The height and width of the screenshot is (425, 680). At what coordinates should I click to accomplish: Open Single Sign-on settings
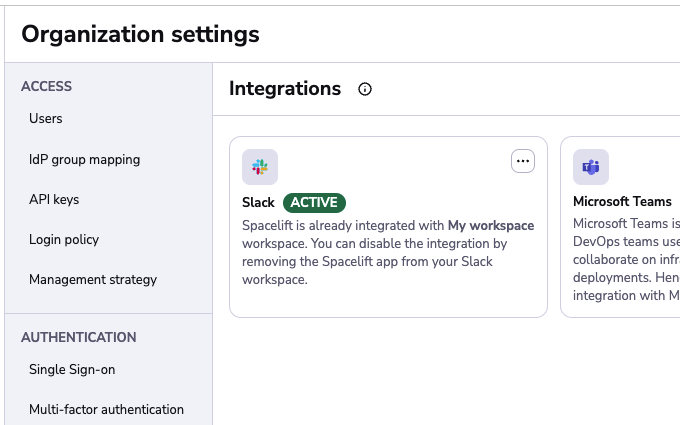72,369
